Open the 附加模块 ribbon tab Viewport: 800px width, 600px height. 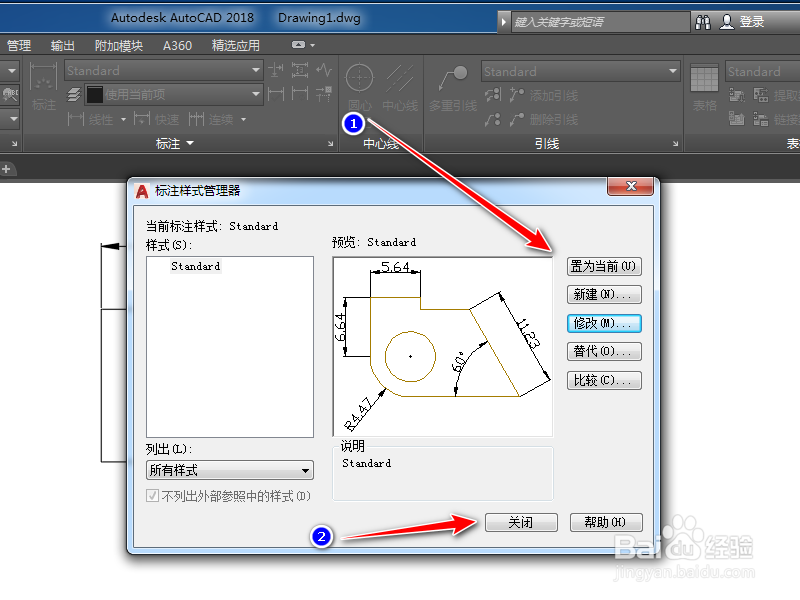coord(118,45)
